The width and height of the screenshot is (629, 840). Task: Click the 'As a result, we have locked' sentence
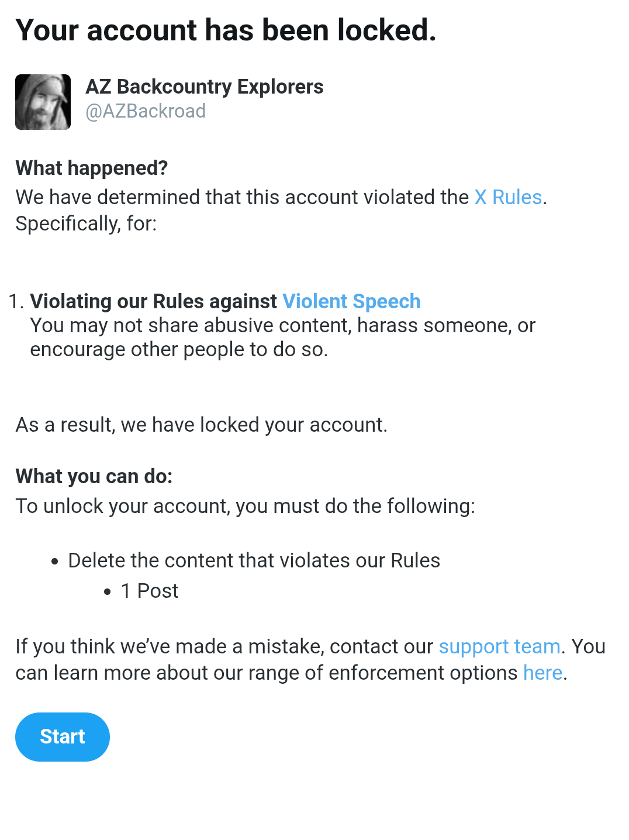(x=201, y=425)
